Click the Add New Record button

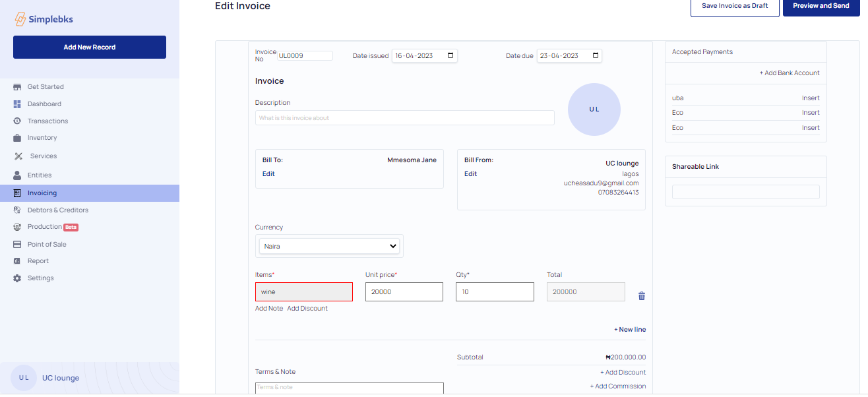pos(90,47)
